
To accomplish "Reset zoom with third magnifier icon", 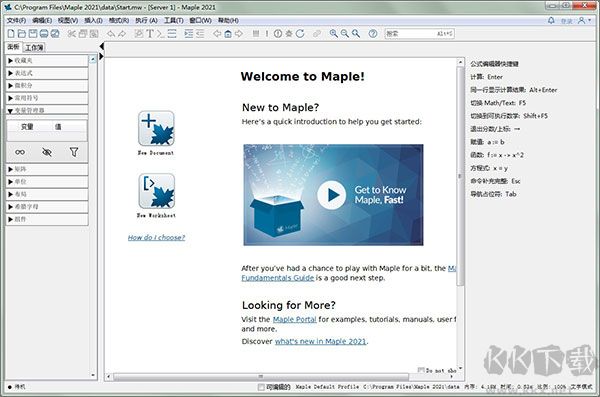I will point(356,34).
